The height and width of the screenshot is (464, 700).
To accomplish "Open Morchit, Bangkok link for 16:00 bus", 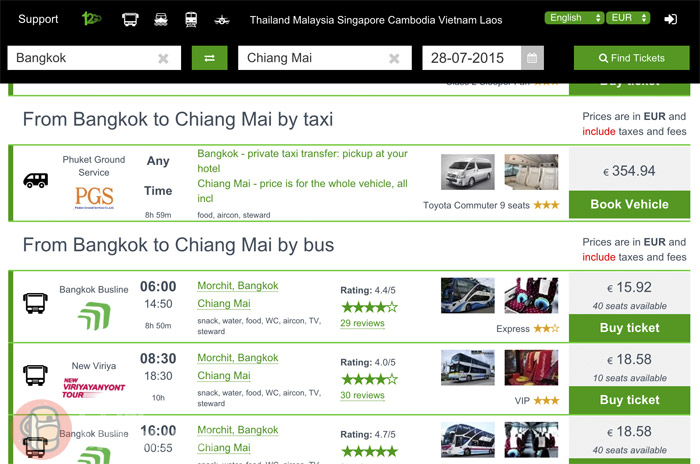I will [x=238, y=430].
